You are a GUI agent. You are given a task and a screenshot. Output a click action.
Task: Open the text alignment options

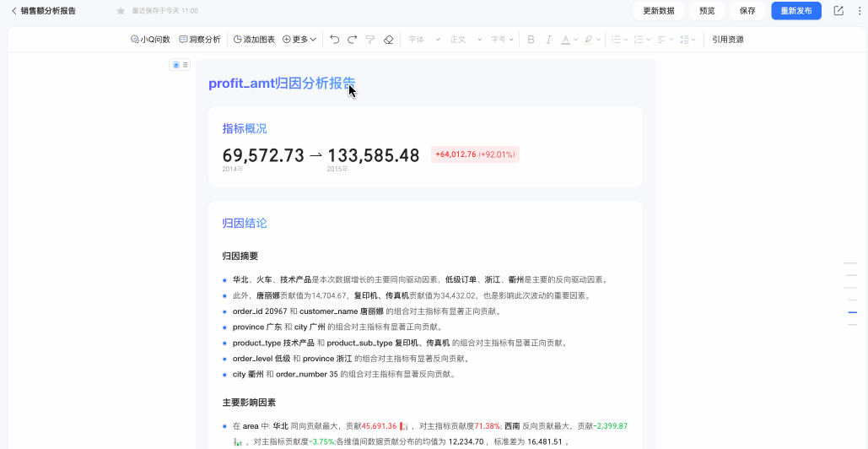665,40
